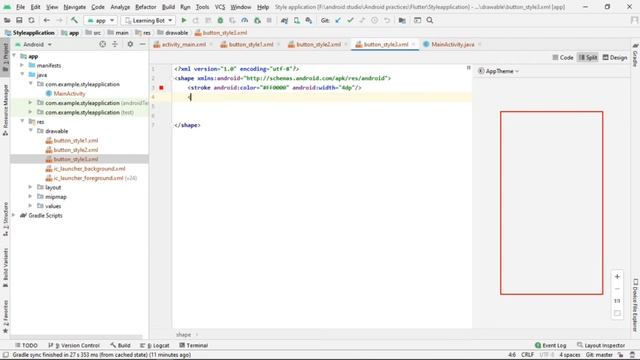Click the Git update project blue arrow
640x360 pixels.
coord(338,20)
